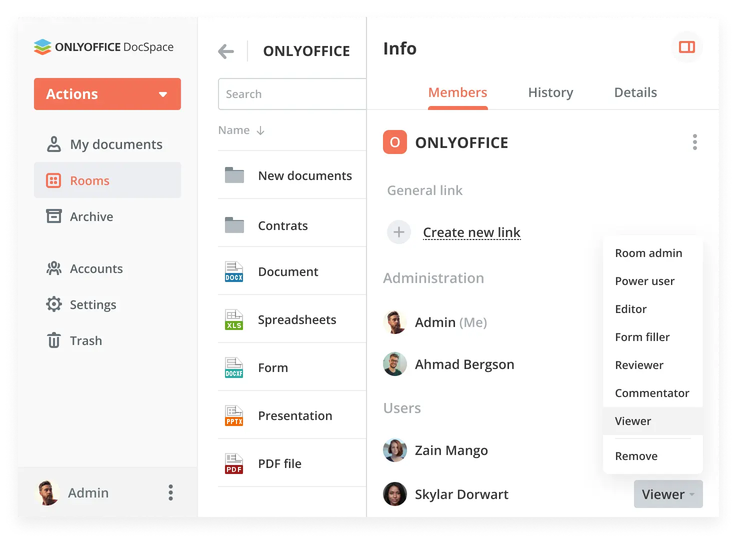Click the Create new link hyperlink
The height and width of the screenshot is (560, 736).
(x=471, y=232)
